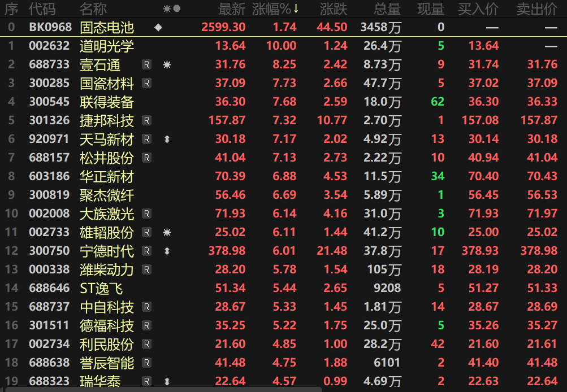Click stock code 002632
The height and width of the screenshot is (392, 567).
49,46
